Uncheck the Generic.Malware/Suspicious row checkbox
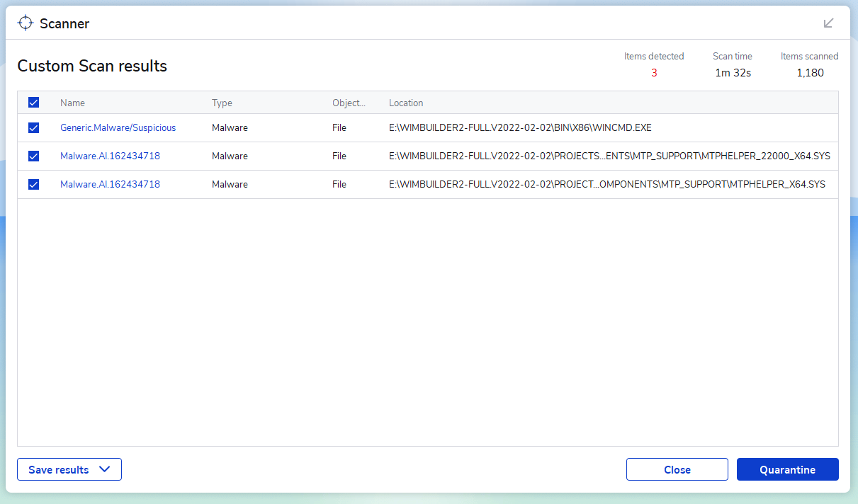858x504 pixels. pyautogui.click(x=33, y=128)
